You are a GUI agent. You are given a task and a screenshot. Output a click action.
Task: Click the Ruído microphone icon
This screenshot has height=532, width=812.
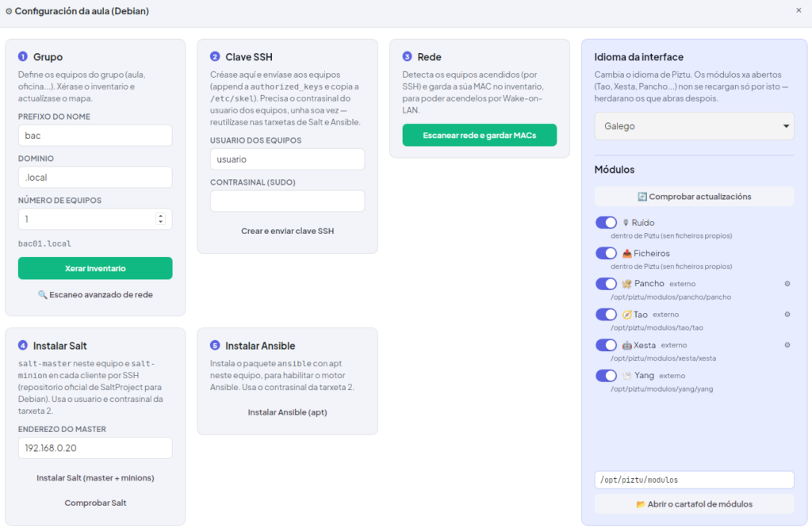pos(626,223)
